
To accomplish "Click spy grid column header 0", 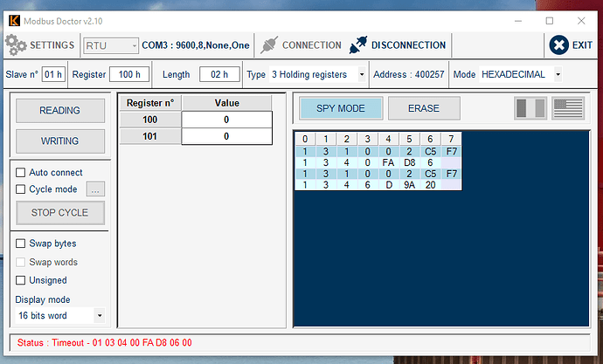I will pyautogui.click(x=305, y=139).
